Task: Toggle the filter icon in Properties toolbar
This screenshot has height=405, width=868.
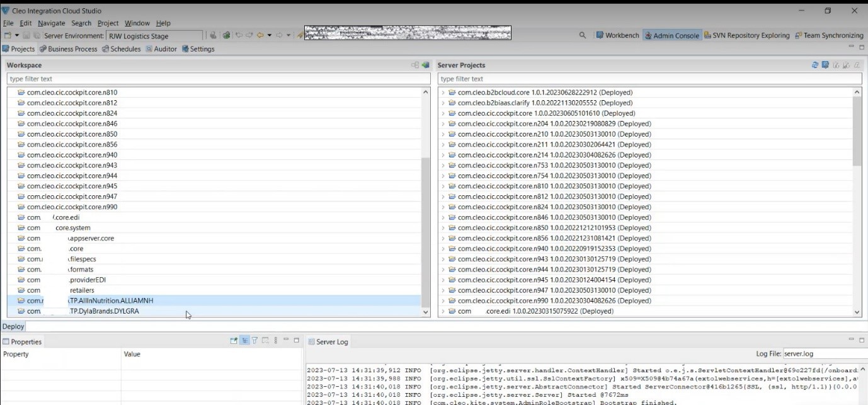Action: pos(255,341)
